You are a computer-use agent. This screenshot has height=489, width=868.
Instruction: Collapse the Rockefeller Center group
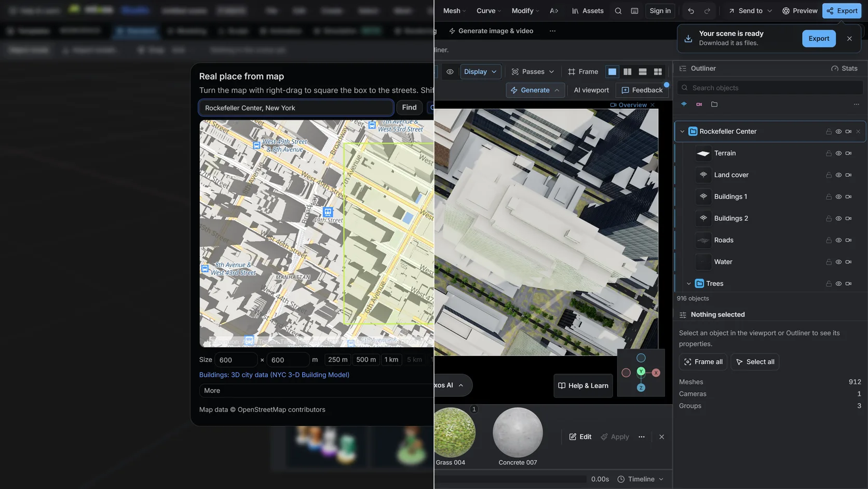pyautogui.click(x=682, y=131)
